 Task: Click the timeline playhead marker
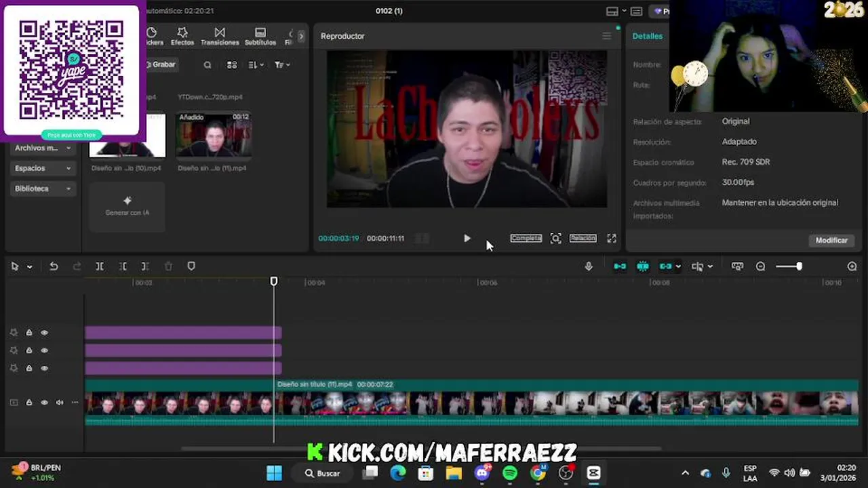pos(274,281)
